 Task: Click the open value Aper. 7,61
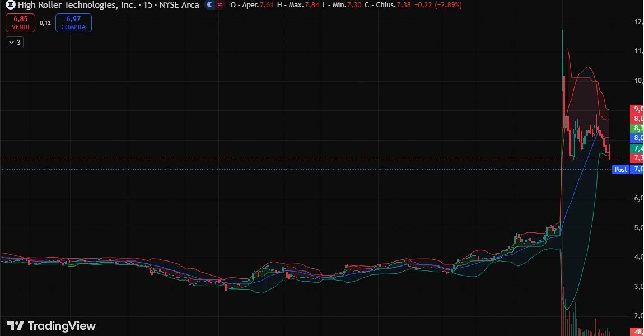[251, 5]
